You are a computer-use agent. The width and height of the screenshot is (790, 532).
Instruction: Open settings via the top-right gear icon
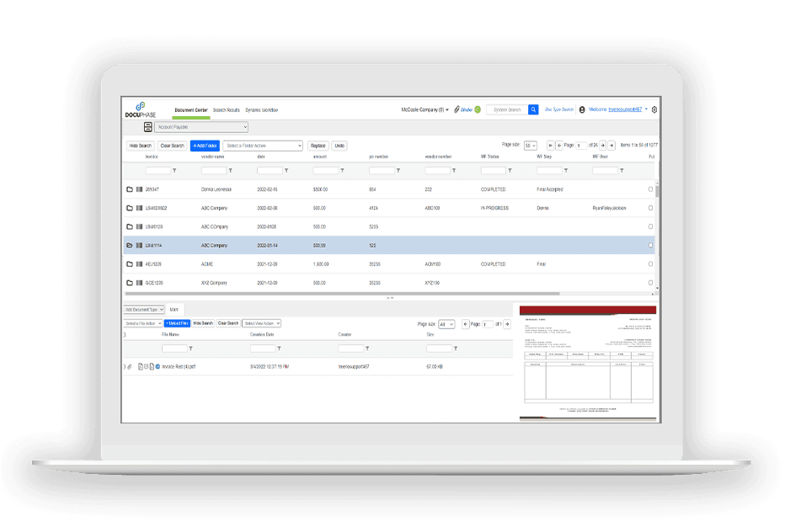pos(654,109)
